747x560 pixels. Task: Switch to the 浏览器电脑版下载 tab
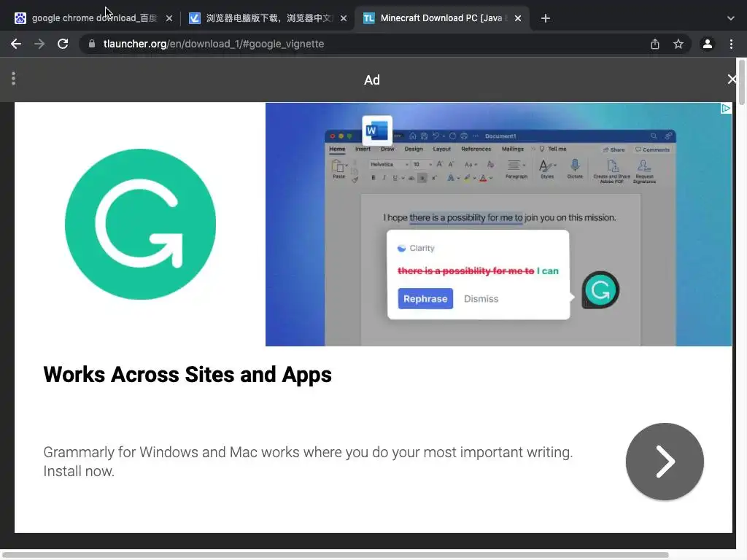point(268,18)
